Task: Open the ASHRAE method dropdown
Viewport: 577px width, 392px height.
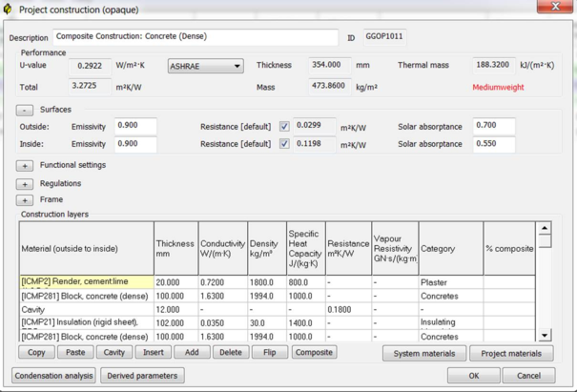Action: (205, 67)
